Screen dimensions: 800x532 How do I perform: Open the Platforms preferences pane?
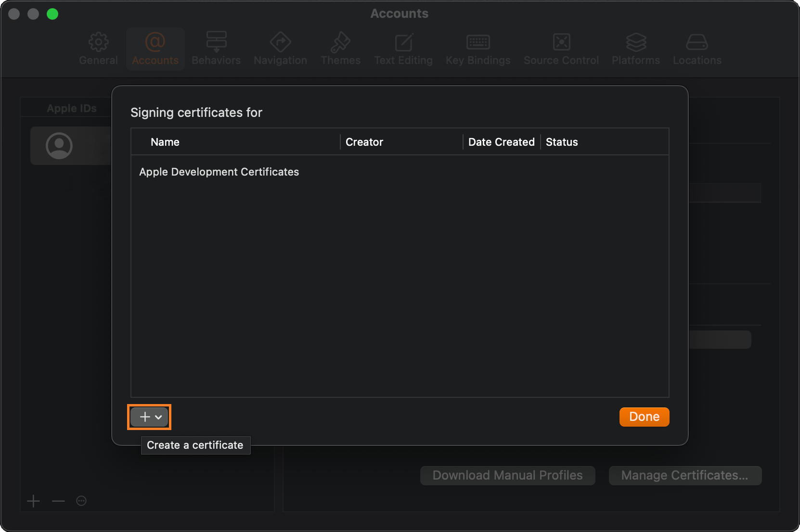636,49
